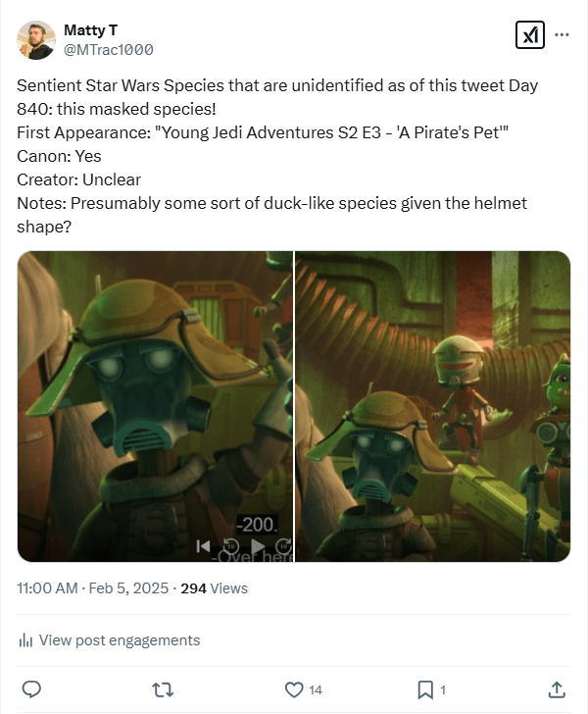Share the post via share icon
Image resolution: width=588 pixels, height=714 pixels.
(557, 689)
